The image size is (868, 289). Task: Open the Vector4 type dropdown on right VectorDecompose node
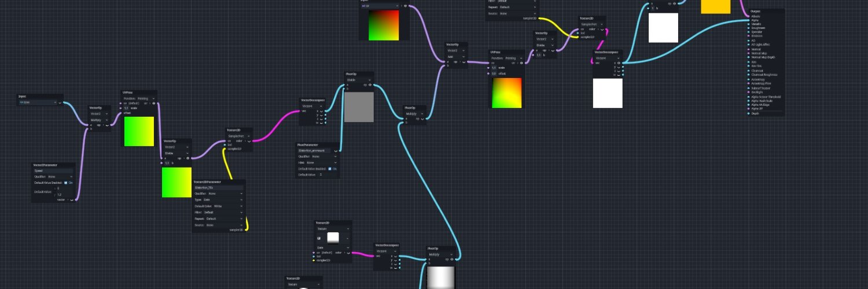pyautogui.click(x=608, y=58)
